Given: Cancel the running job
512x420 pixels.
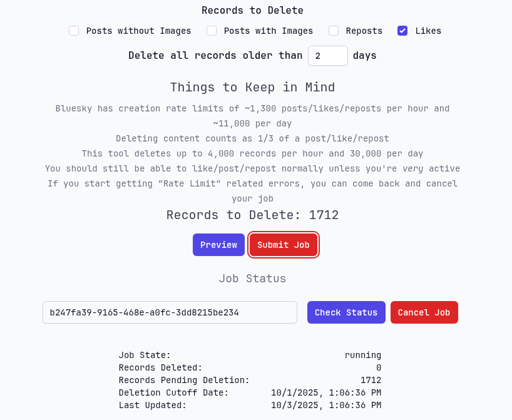Looking at the screenshot, I should [x=424, y=312].
